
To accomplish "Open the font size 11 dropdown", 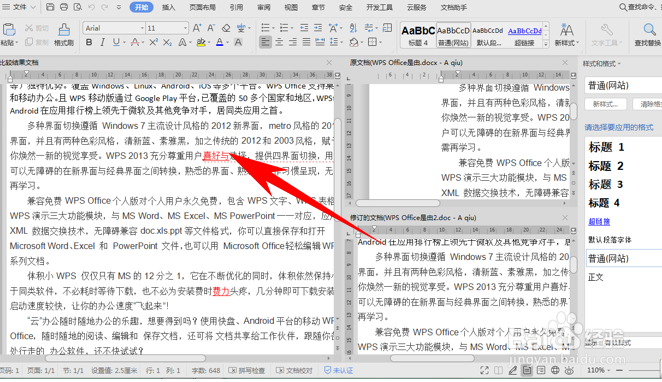I will [185, 28].
